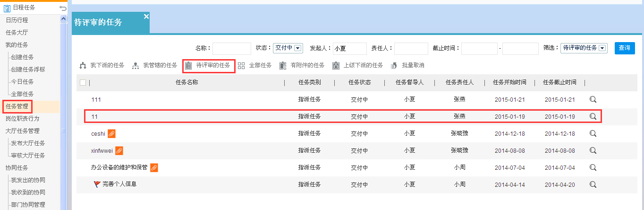Toggle the select-all checkbox in table header
This screenshot has width=644, height=210.
coord(83,83)
